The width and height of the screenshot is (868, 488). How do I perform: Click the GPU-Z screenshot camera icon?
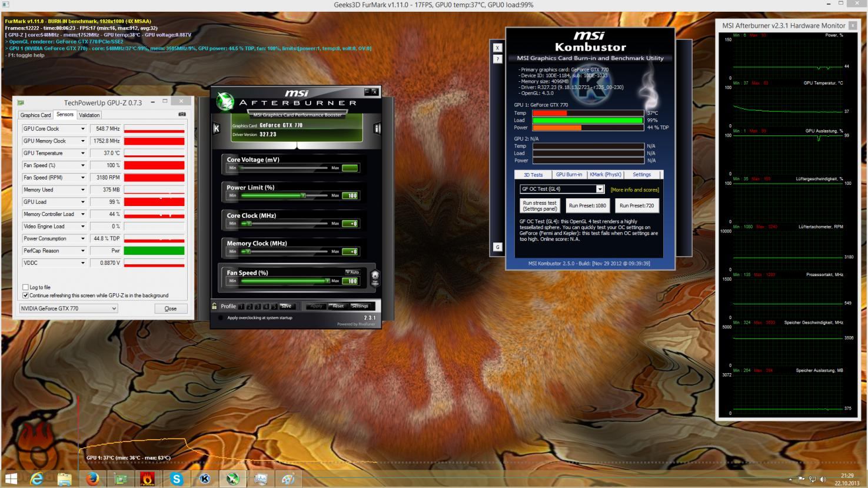click(182, 114)
